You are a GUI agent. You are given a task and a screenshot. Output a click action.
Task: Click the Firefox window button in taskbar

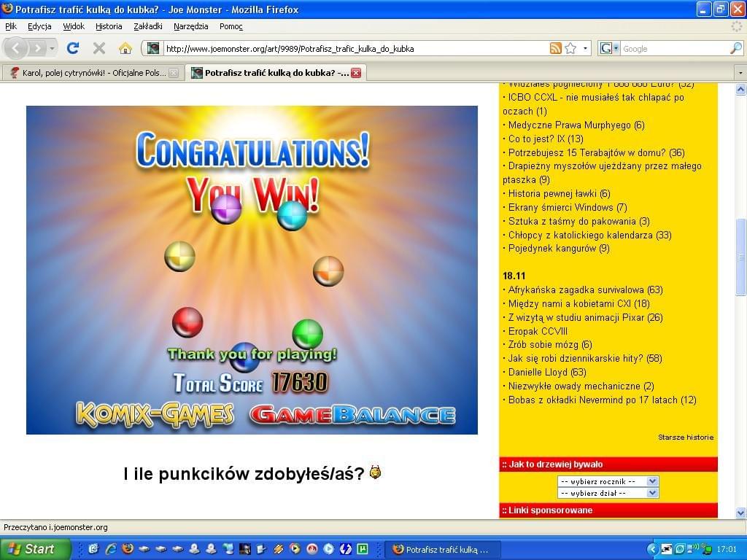click(x=441, y=550)
